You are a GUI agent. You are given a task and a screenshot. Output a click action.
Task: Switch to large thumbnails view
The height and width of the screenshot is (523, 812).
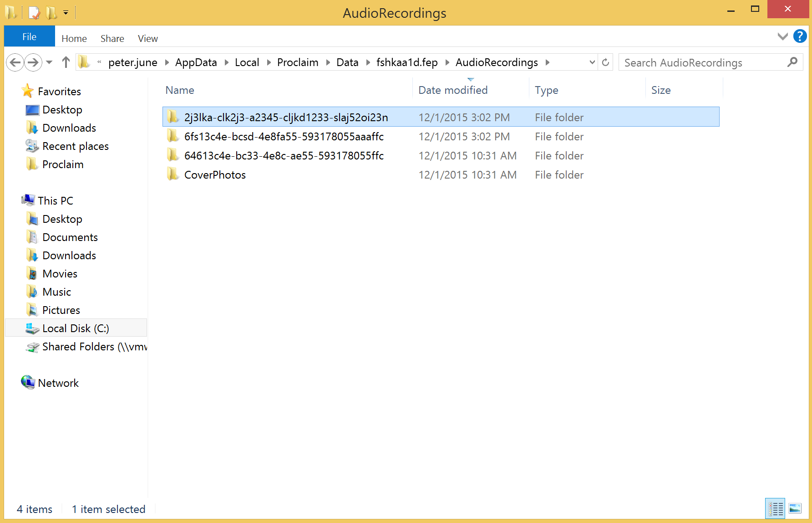pos(795,508)
